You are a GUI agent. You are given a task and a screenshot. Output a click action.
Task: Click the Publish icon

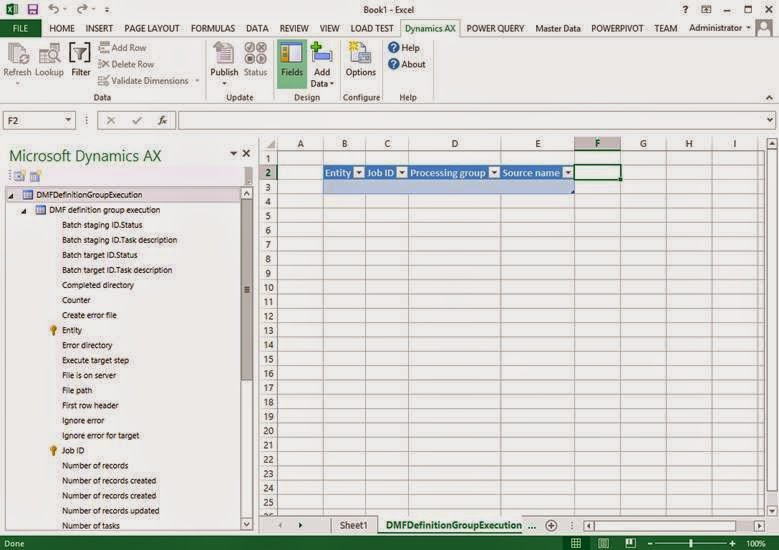pos(224,54)
